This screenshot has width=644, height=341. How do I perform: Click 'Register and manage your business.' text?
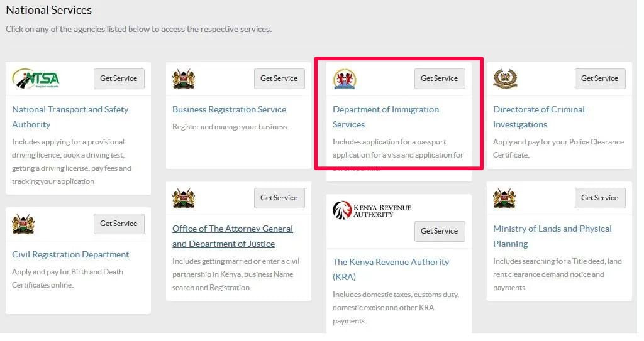(230, 127)
